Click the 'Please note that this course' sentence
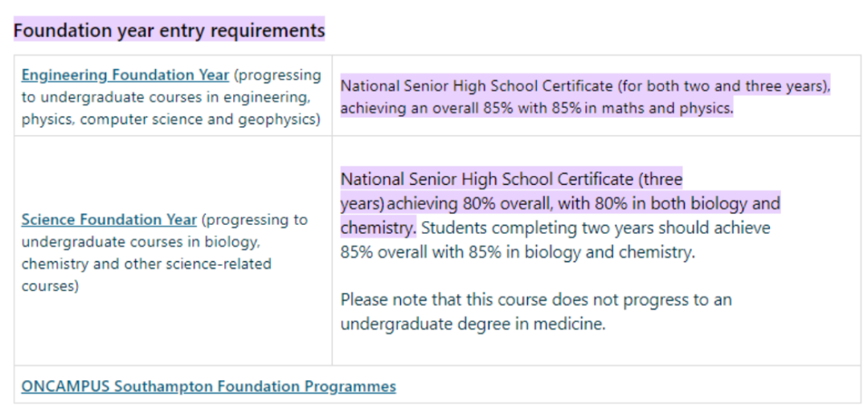This screenshot has height=409, width=868. [x=536, y=300]
